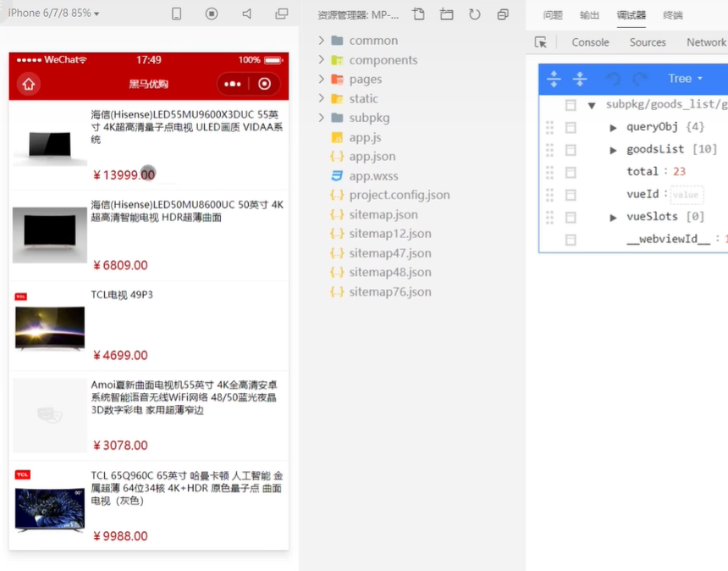This screenshot has height=571, width=728.
Task: Collapse the subpkg/goods_list root node
Action: tap(592, 105)
